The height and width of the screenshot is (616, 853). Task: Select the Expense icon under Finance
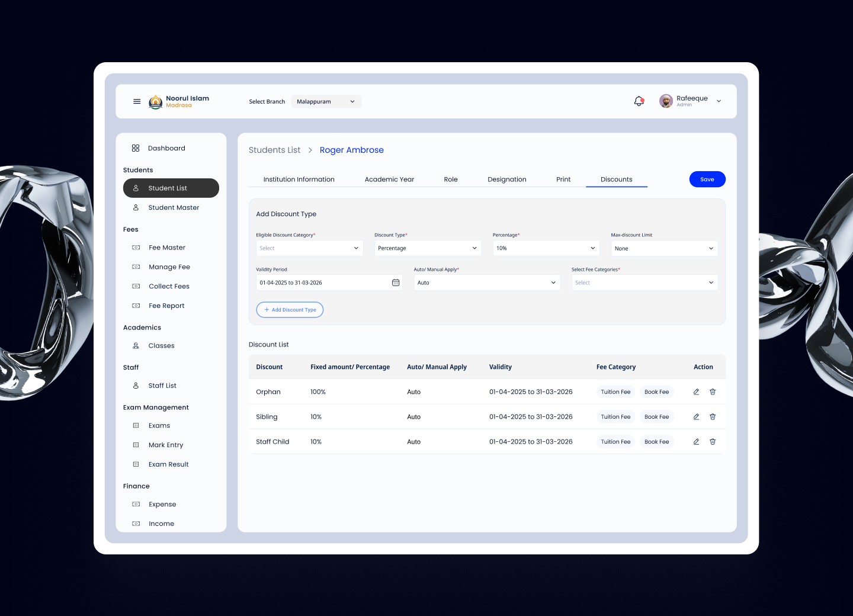[x=136, y=504]
